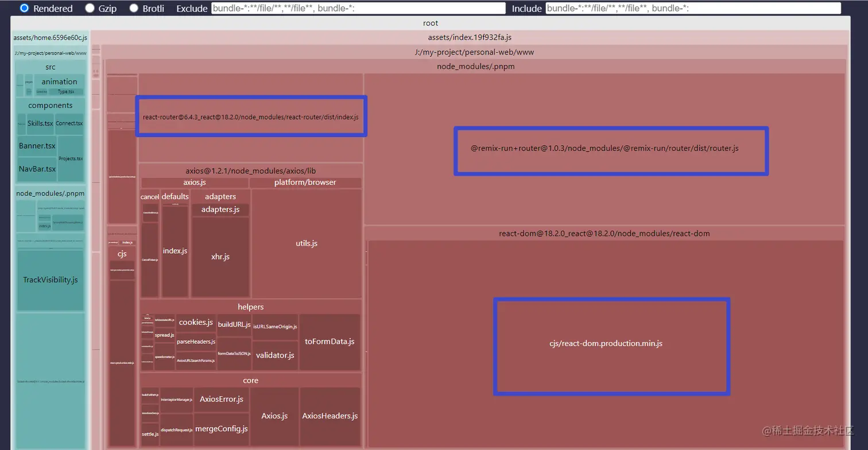Select the xhr.js file block
Screen dimensions: 868x450
220,257
